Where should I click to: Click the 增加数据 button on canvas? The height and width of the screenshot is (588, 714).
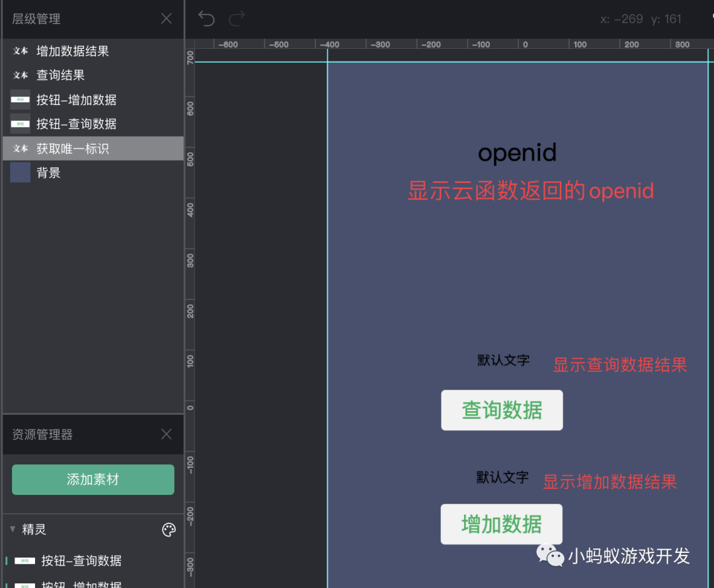[x=501, y=524]
